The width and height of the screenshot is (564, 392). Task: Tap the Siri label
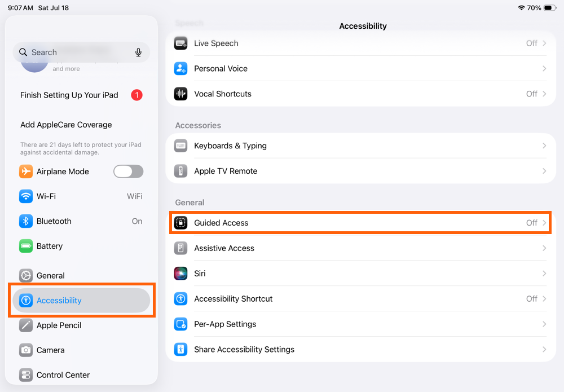tap(200, 274)
